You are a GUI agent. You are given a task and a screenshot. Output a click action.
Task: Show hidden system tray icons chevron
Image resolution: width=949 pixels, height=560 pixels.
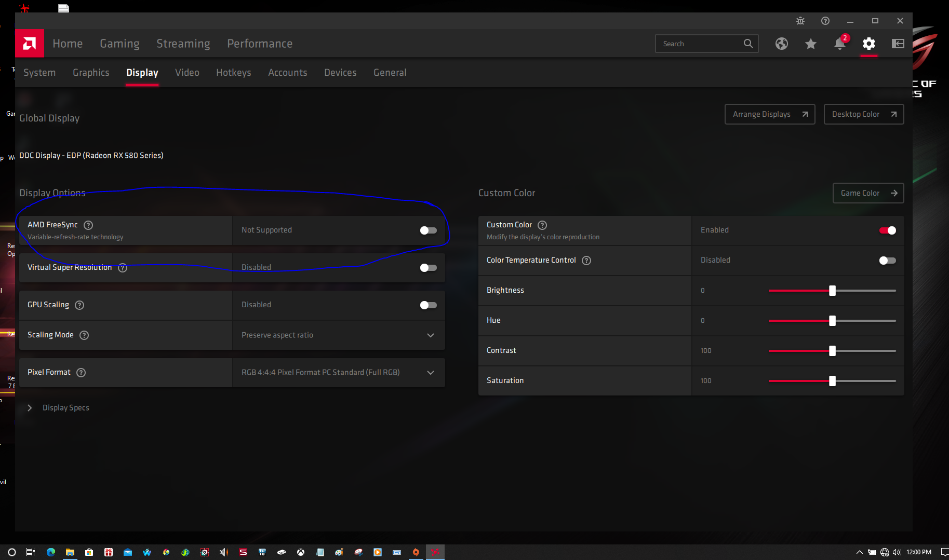coord(859,552)
